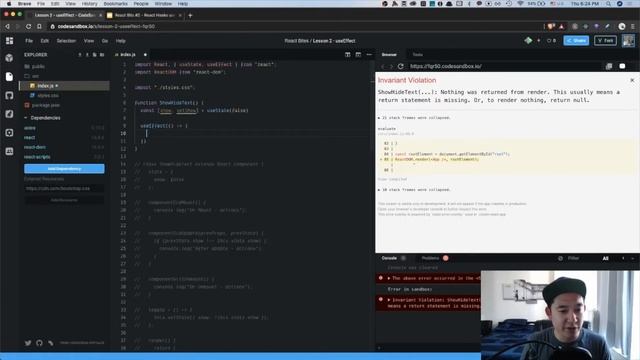Click the GitHub icon at sidebar bottom
The width and height of the screenshot is (640, 360).
click(x=39, y=343)
